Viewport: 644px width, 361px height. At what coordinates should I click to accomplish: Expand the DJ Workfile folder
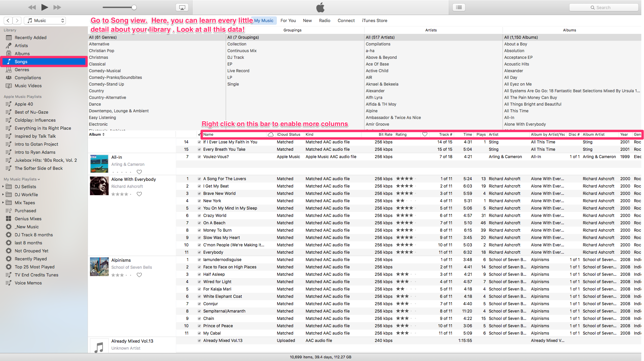3,195
